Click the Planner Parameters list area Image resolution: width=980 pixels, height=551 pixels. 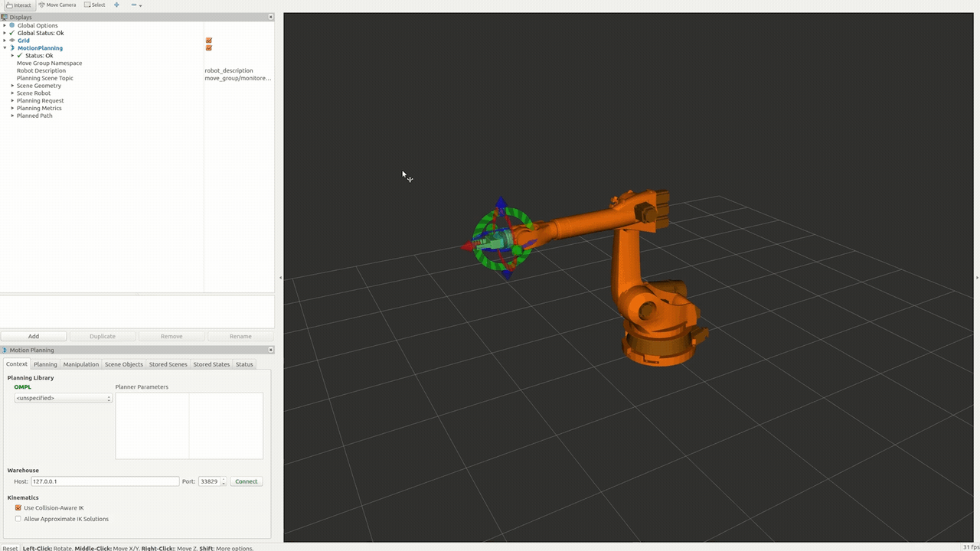[189, 425]
